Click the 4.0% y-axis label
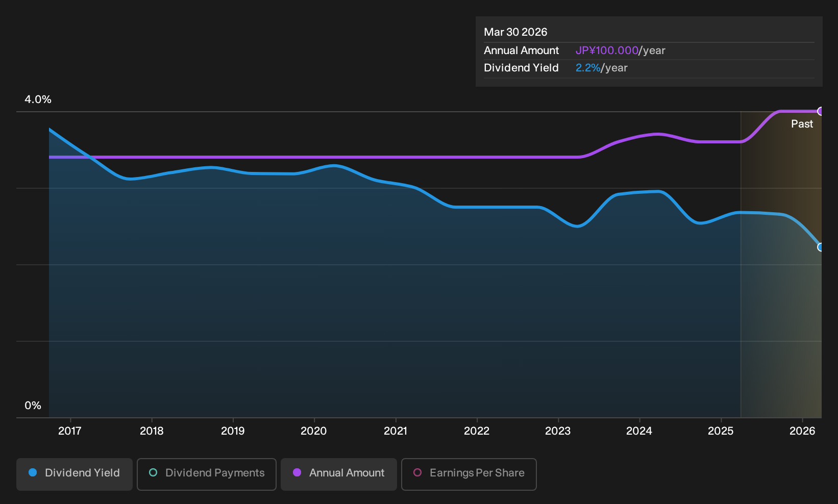 [38, 99]
